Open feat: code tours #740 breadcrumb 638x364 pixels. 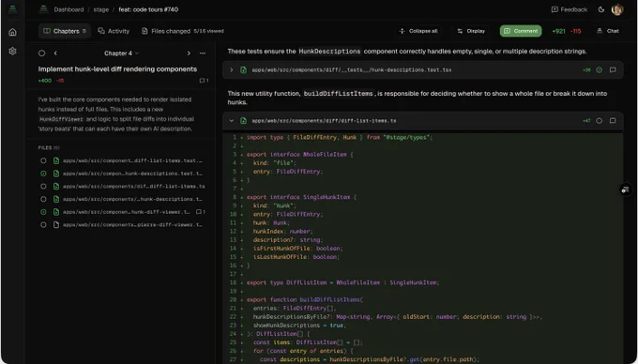coord(148,9)
